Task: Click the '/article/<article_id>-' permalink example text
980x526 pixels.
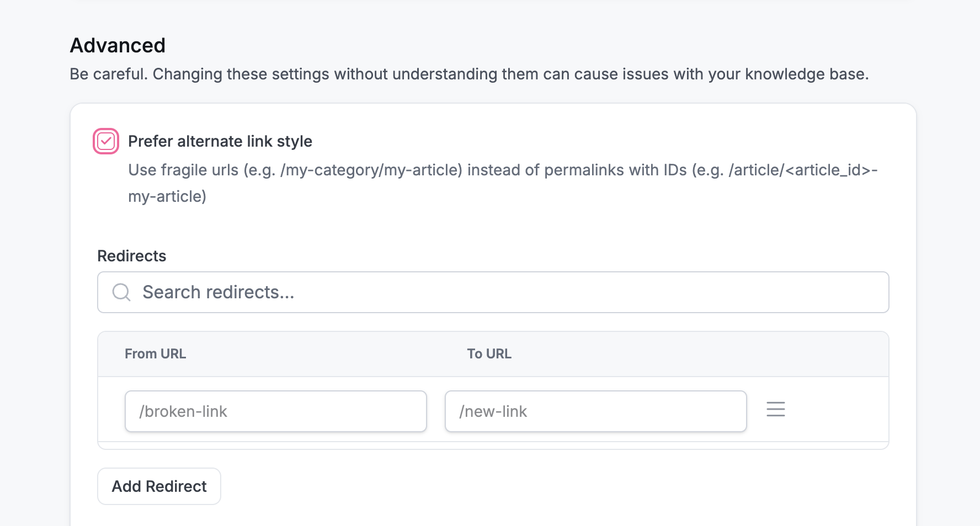Action: pyautogui.click(x=803, y=170)
